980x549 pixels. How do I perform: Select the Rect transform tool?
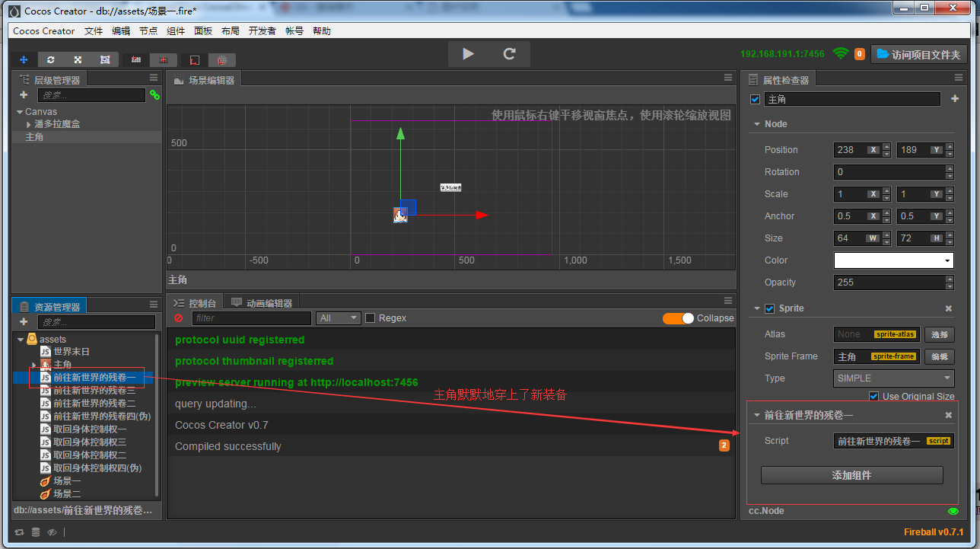pos(105,59)
